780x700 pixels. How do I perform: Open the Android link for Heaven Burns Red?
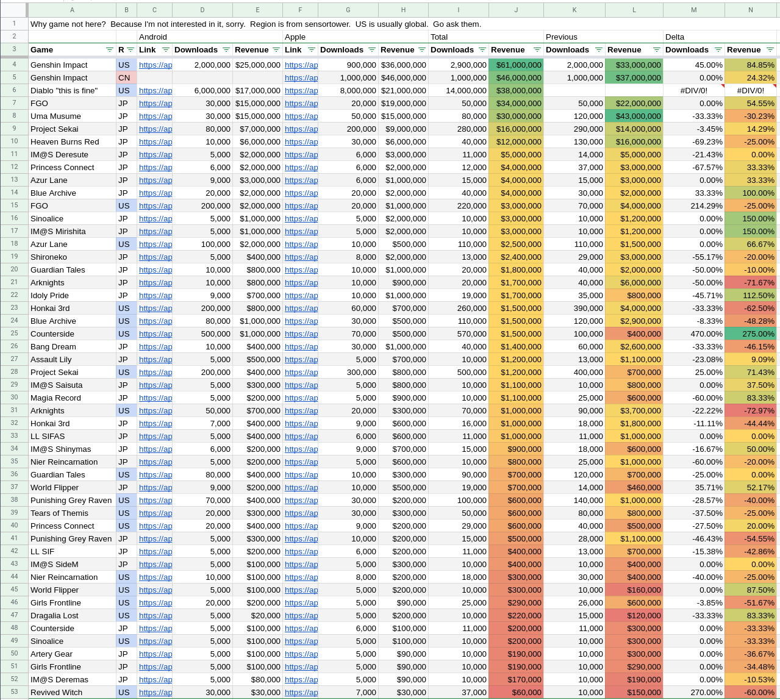click(x=156, y=142)
